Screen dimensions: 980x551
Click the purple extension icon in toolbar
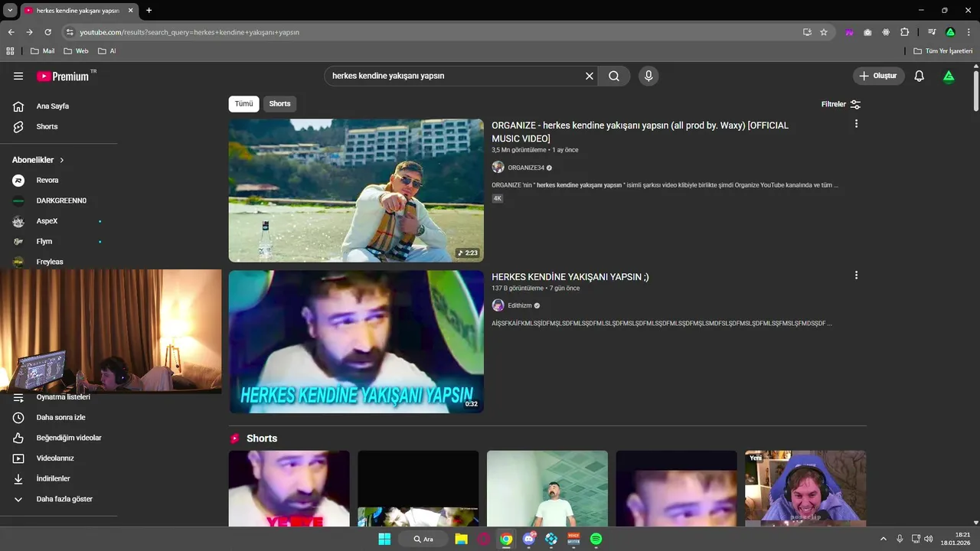(x=849, y=32)
